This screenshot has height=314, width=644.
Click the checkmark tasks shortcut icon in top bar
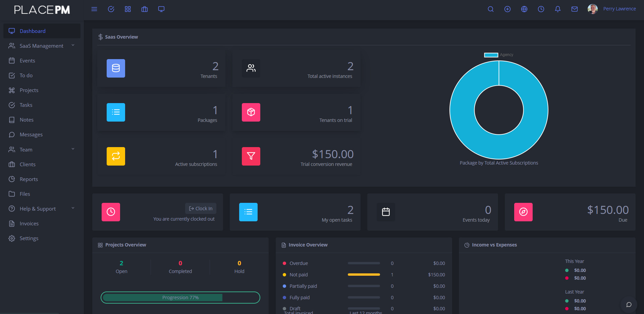[111, 9]
